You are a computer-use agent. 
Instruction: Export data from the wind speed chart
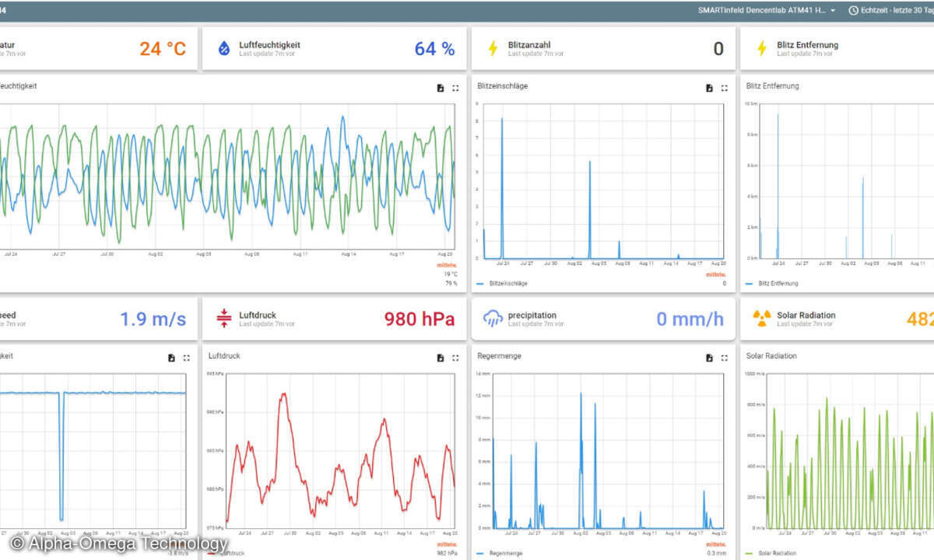(x=171, y=358)
